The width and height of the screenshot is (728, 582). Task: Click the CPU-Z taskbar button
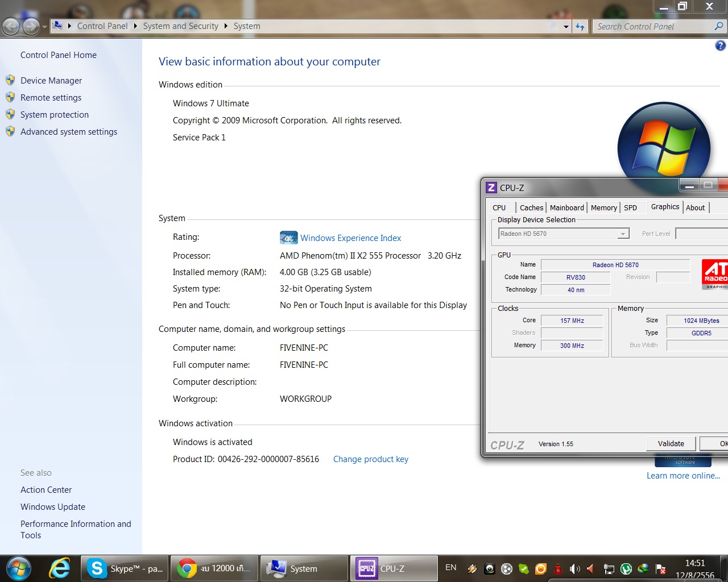click(x=394, y=568)
